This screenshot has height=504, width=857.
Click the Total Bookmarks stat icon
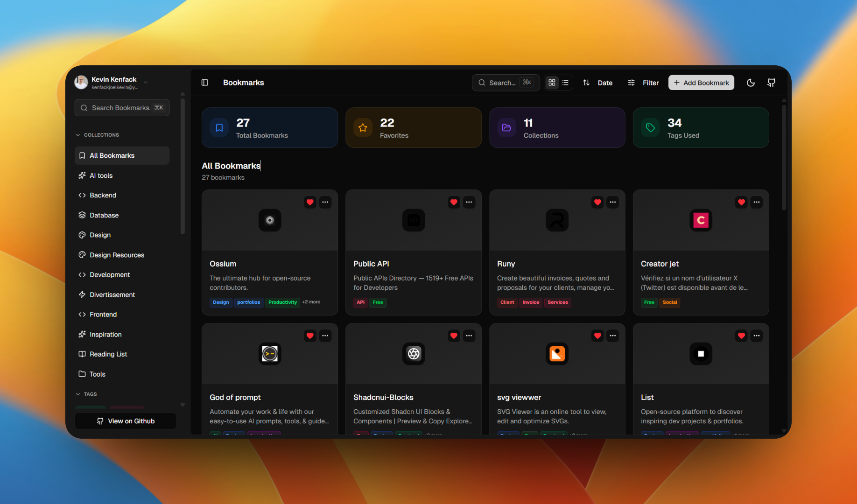(219, 128)
